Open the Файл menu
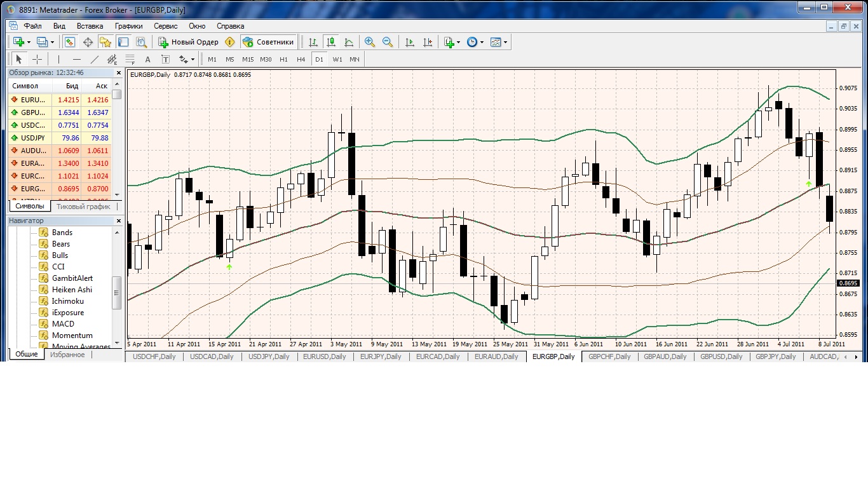Image resolution: width=868 pixels, height=488 pixels. (32, 26)
